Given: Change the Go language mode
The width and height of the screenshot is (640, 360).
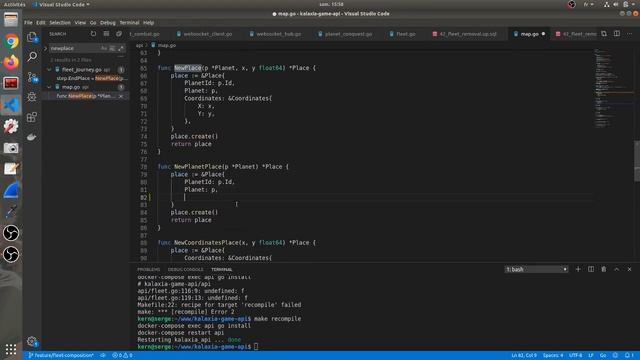Looking at the screenshot, I should (x=603, y=356).
